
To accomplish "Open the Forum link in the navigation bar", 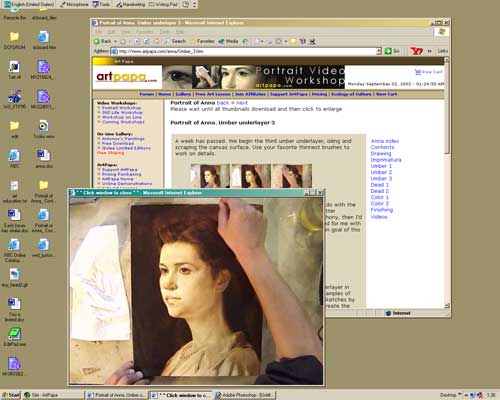I will (x=147, y=94).
